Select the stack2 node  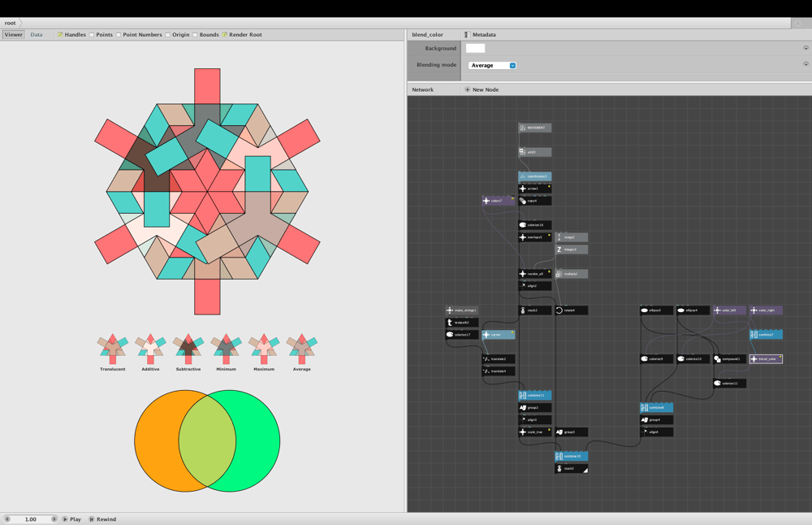tap(535, 310)
